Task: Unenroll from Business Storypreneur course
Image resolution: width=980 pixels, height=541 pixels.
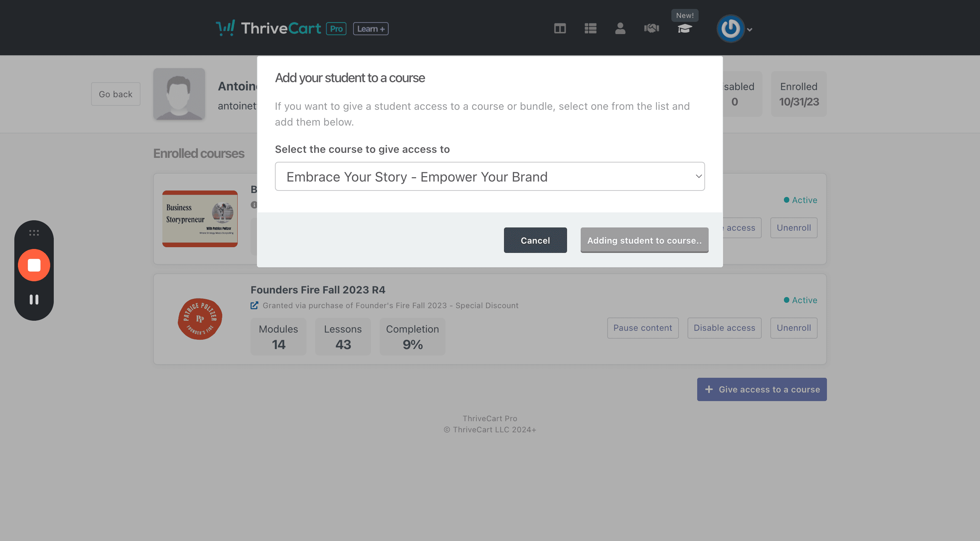Action: pyautogui.click(x=794, y=228)
